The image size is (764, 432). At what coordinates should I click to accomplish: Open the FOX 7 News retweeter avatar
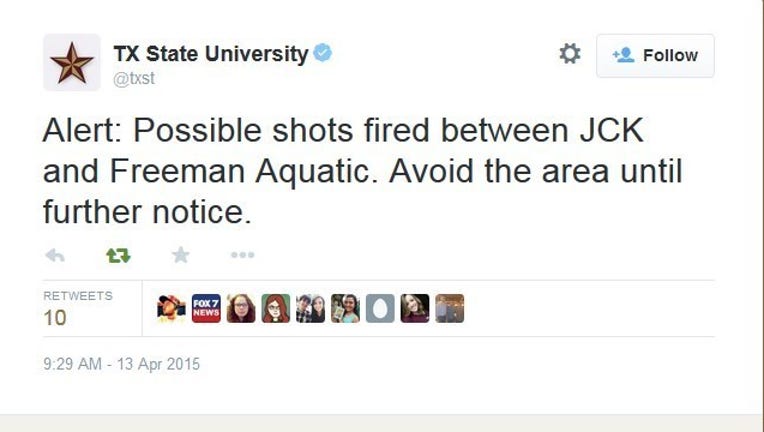click(x=206, y=308)
